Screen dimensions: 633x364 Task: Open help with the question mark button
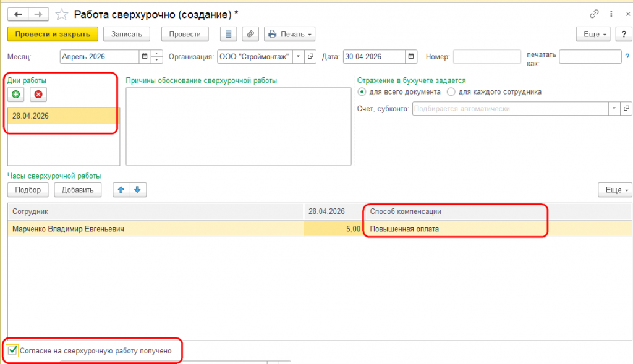pyautogui.click(x=624, y=35)
